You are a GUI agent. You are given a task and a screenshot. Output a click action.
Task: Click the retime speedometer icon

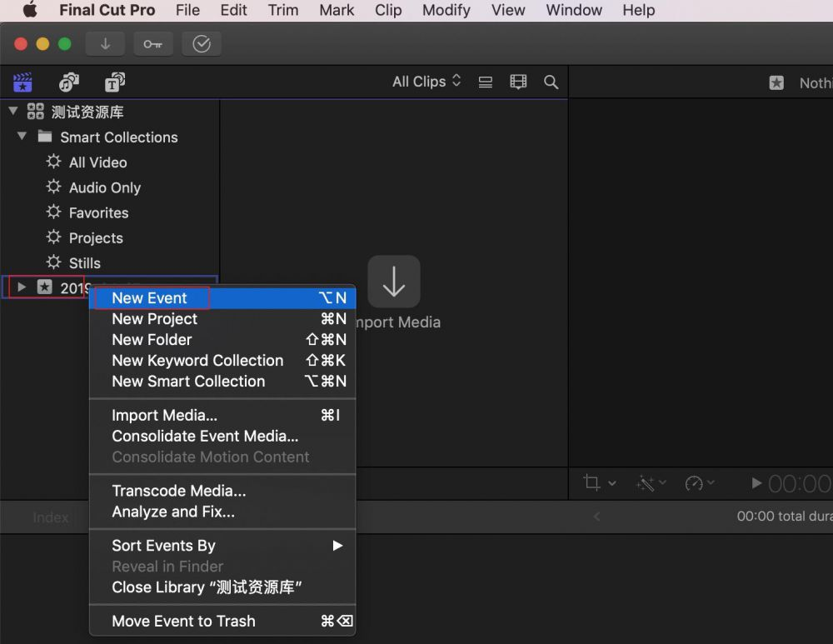694,483
